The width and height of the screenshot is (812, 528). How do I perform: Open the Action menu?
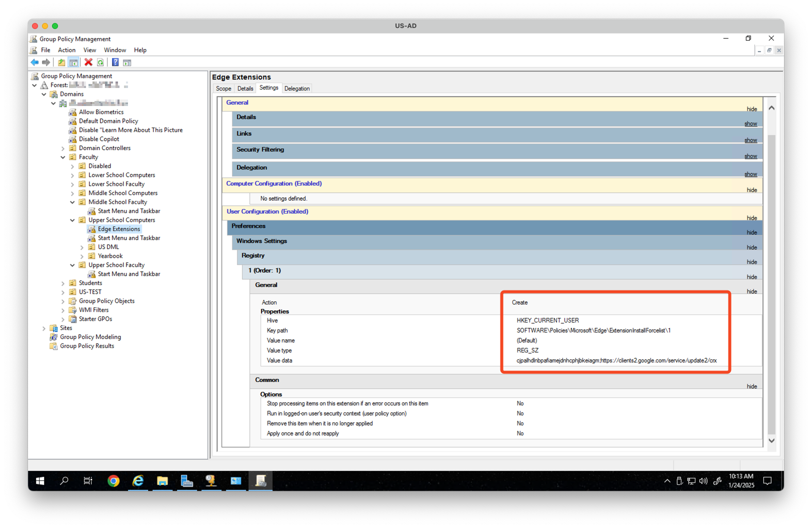click(x=66, y=50)
